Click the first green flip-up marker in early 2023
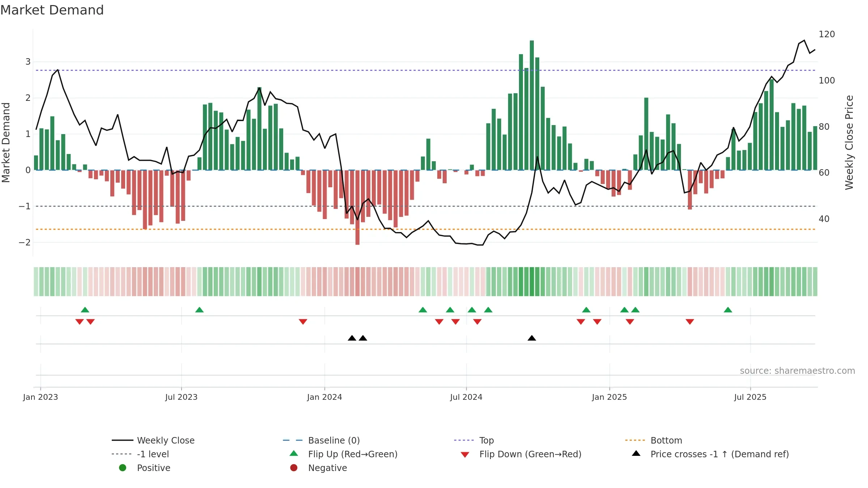Image resolution: width=868 pixels, height=488 pixels. click(x=85, y=310)
